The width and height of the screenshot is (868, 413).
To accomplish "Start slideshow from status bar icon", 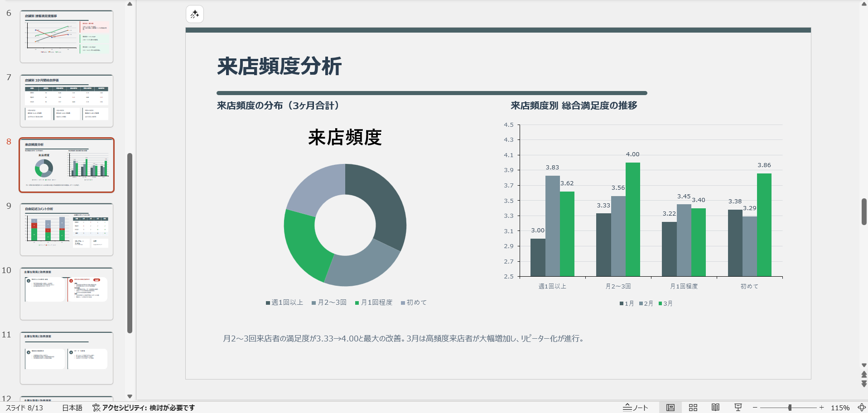I will click(x=738, y=408).
